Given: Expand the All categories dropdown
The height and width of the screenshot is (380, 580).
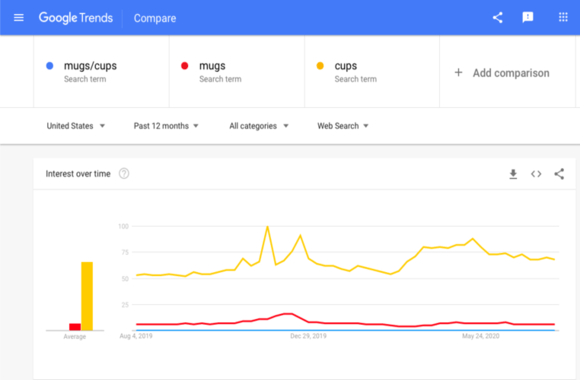Looking at the screenshot, I should tap(259, 126).
